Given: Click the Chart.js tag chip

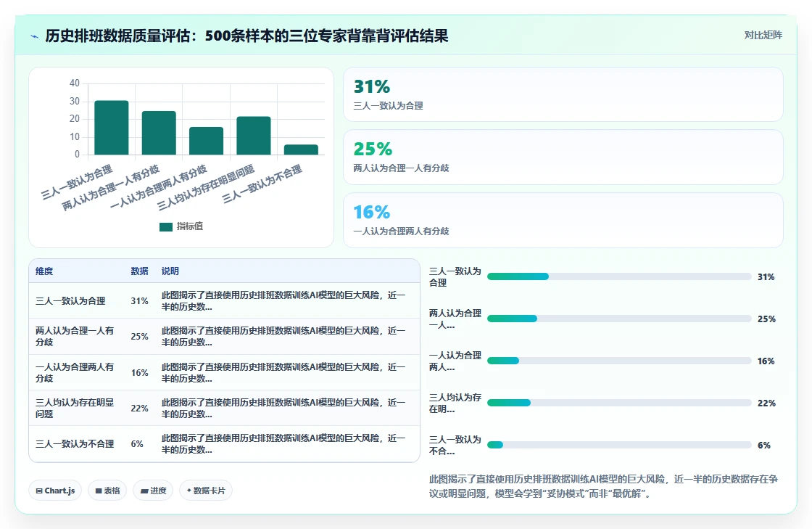Looking at the screenshot, I should pyautogui.click(x=55, y=491).
